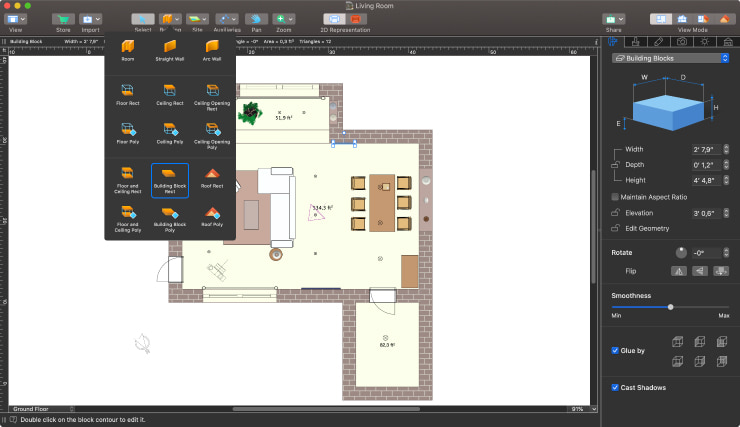Show 2D plan representation

pos(334,19)
